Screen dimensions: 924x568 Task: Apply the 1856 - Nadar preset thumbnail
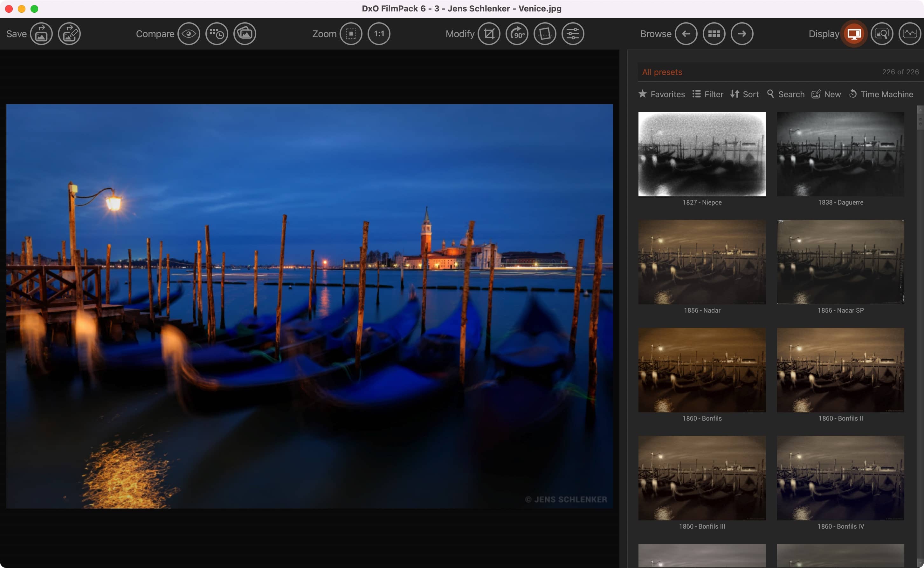702,262
